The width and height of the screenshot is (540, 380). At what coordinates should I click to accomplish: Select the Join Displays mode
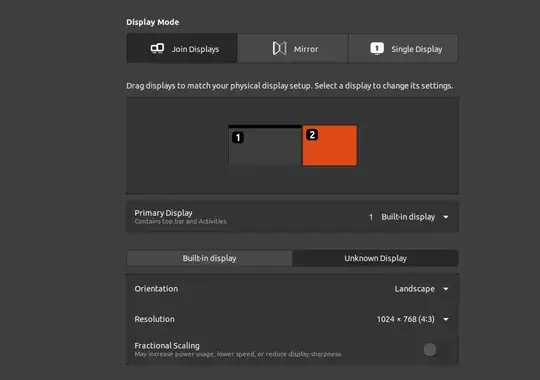(182, 48)
